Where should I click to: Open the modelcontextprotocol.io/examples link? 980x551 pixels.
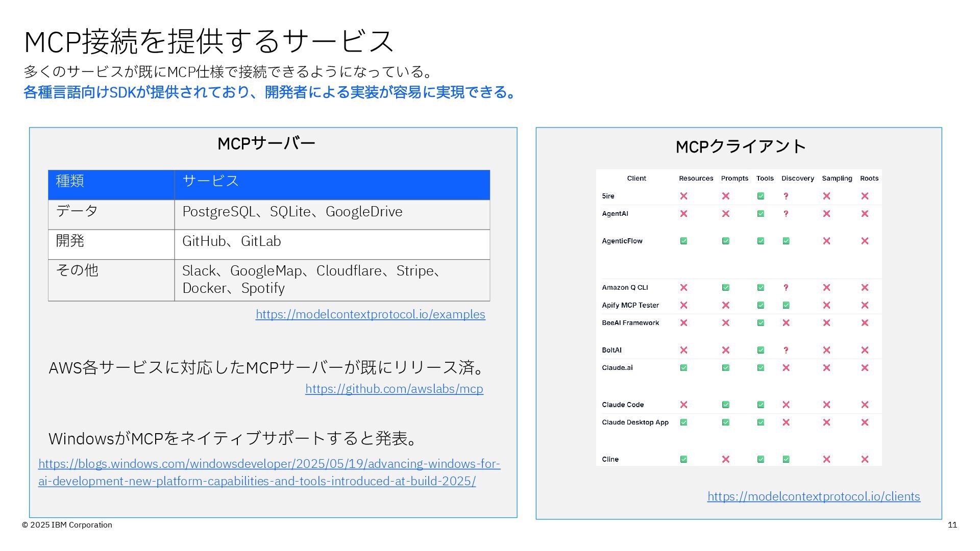click(370, 314)
